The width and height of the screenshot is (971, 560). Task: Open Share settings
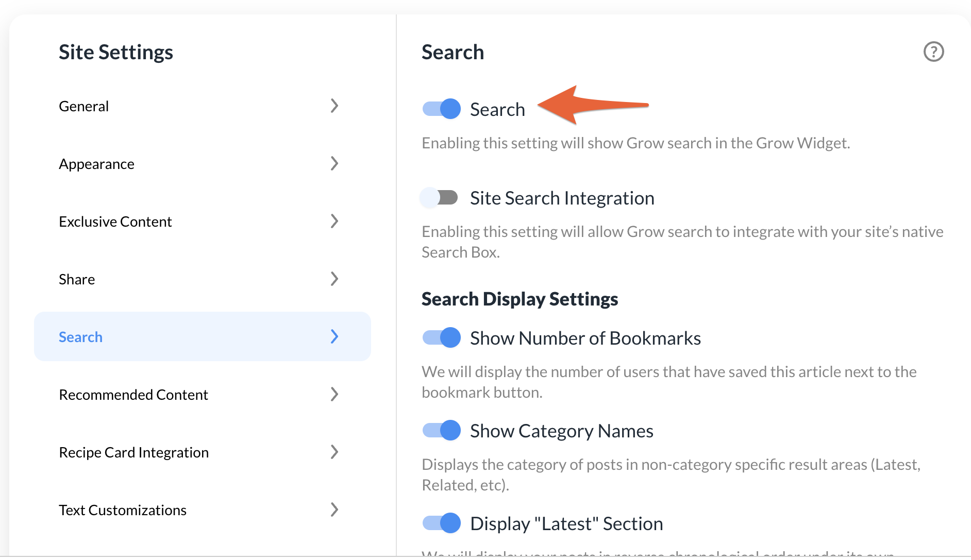tap(203, 279)
